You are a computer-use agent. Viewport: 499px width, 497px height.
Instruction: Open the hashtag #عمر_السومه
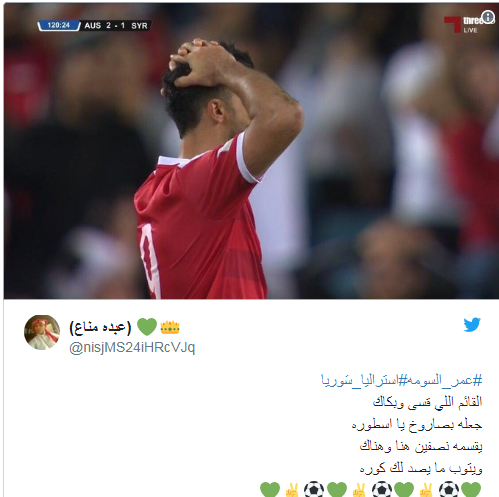(445, 380)
